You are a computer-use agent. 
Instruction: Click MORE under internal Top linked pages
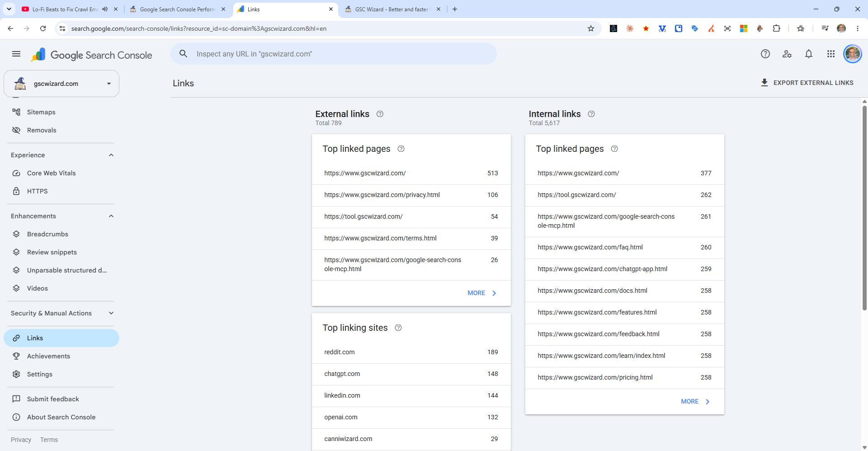tap(695, 401)
